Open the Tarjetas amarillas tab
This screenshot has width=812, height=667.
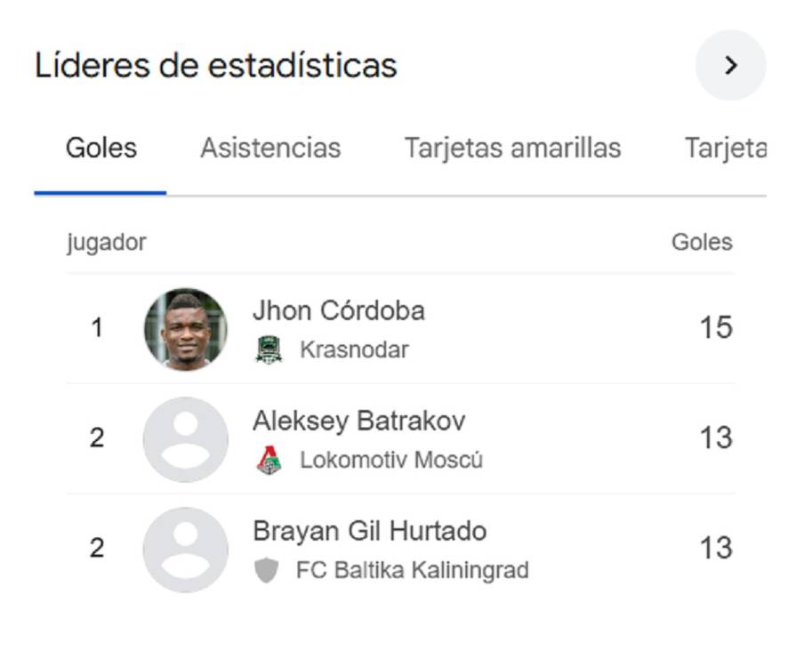tap(512, 148)
